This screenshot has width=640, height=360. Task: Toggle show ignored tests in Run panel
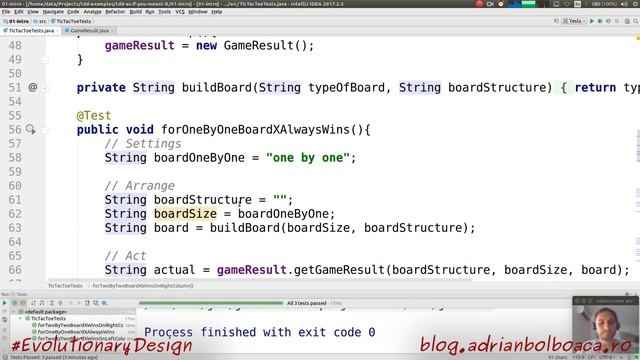pyautogui.click(x=23, y=303)
